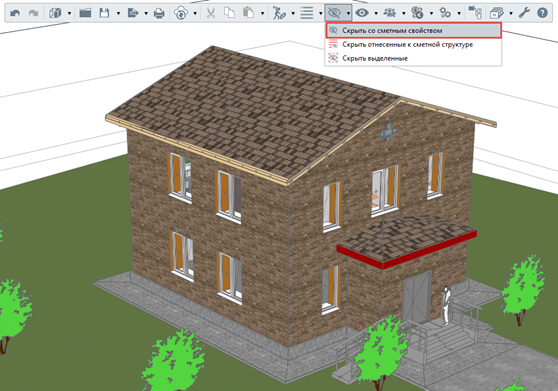Image resolution: width=558 pixels, height=391 pixels.
Task: Click the cloud synchronization icon
Action: (x=181, y=14)
